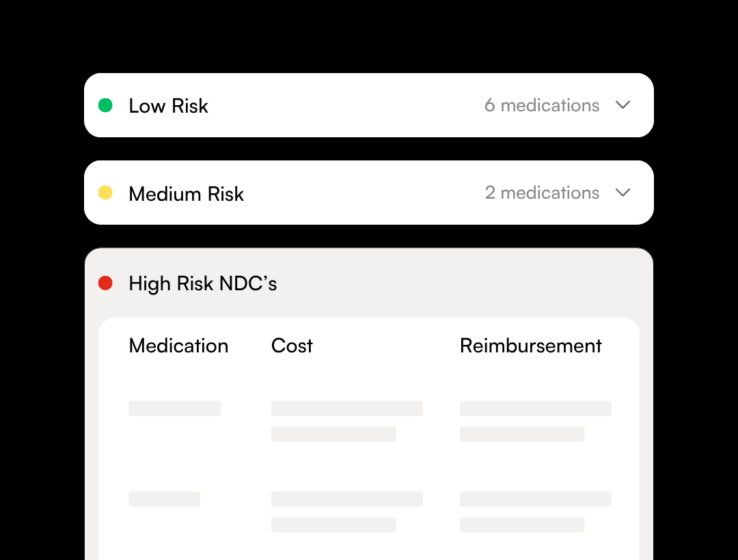Select the red dot above the medications table
738x560 pixels.
coord(105,283)
